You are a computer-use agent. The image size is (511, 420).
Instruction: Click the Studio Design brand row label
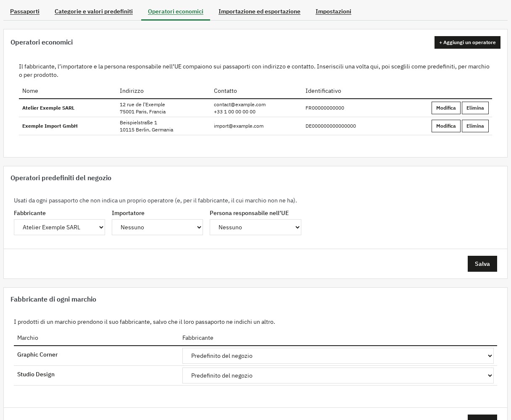click(36, 374)
